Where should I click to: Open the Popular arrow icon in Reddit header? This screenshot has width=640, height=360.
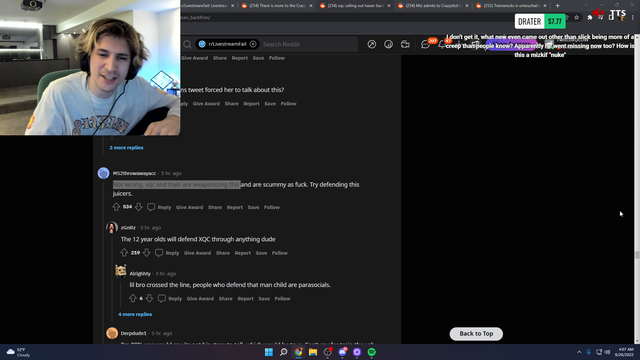pyautogui.click(x=372, y=44)
